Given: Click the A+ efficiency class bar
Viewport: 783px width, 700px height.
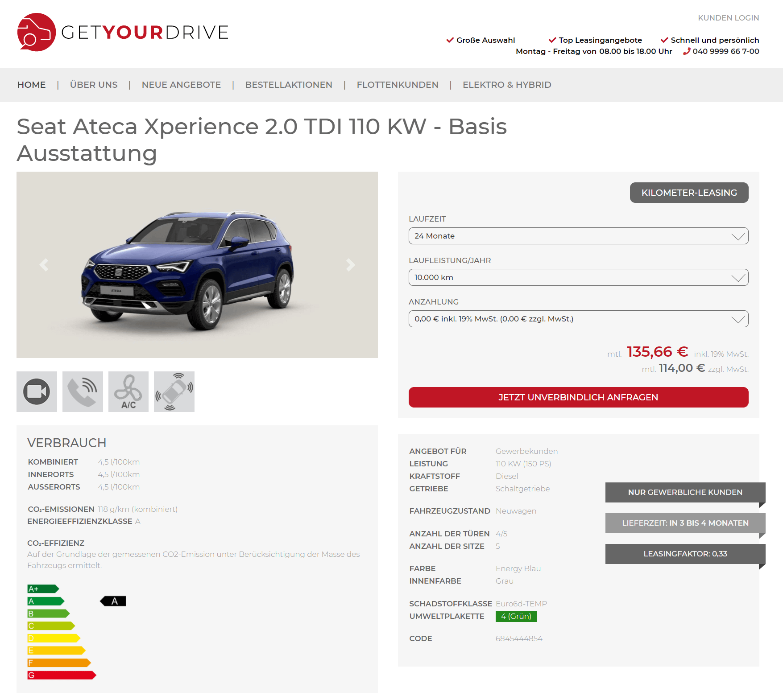Looking at the screenshot, I should click(43, 589).
